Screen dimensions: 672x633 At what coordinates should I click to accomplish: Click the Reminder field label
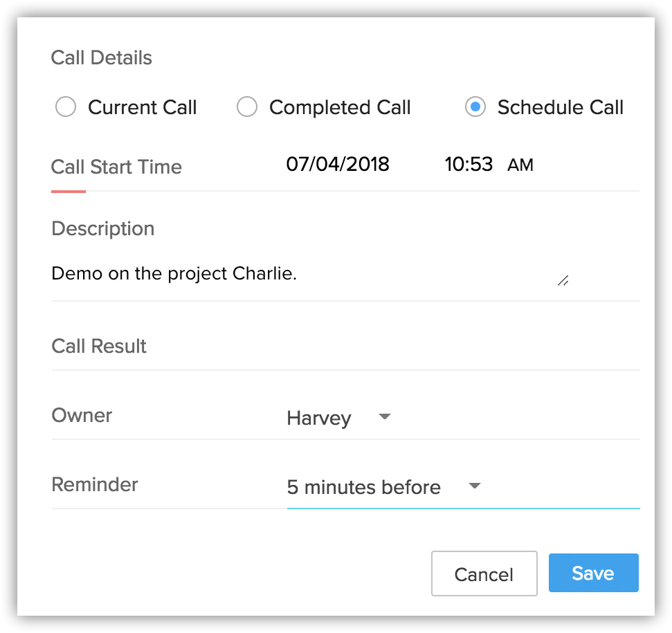[x=95, y=484]
